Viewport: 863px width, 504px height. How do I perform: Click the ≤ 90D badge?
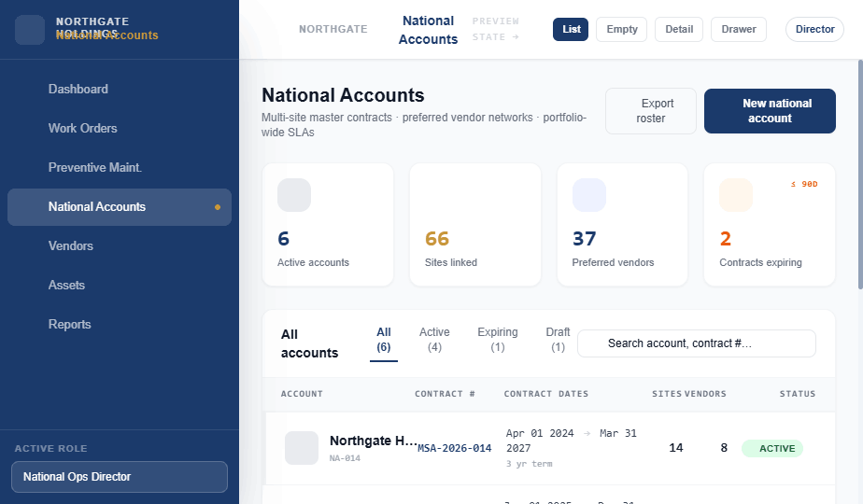click(804, 184)
